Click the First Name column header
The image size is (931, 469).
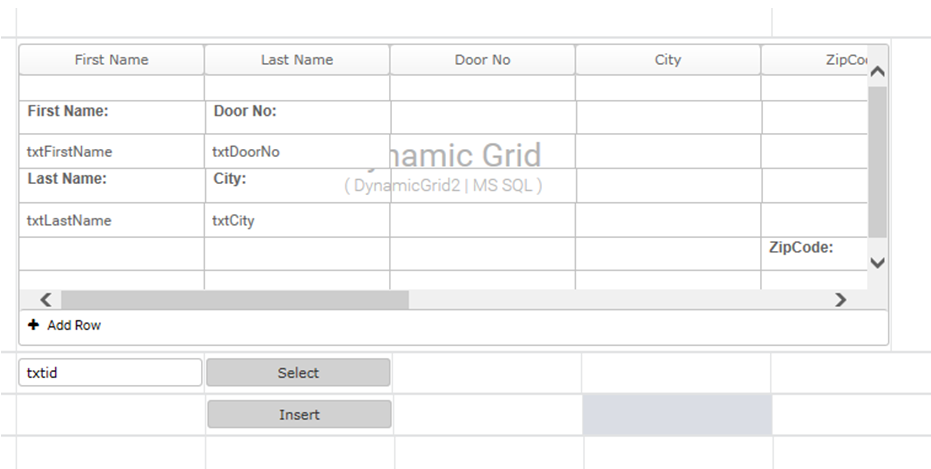point(111,60)
